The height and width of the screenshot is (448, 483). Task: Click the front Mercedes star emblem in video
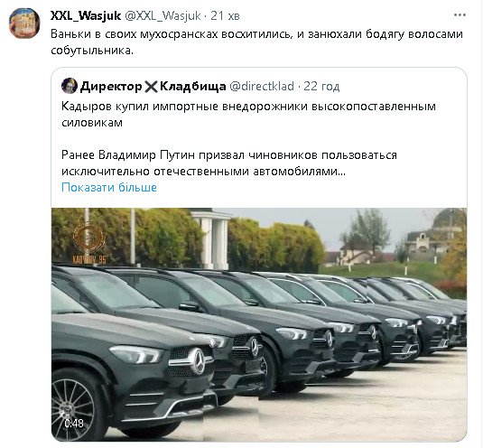197,360
